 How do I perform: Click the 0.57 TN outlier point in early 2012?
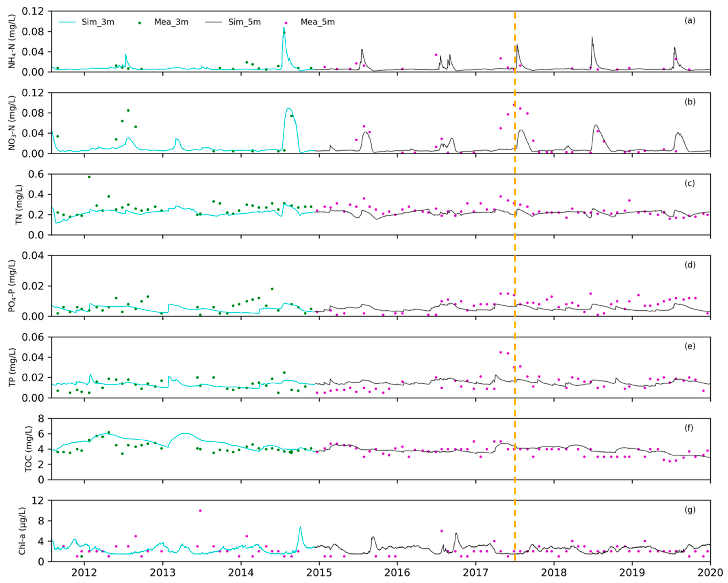click(x=89, y=177)
